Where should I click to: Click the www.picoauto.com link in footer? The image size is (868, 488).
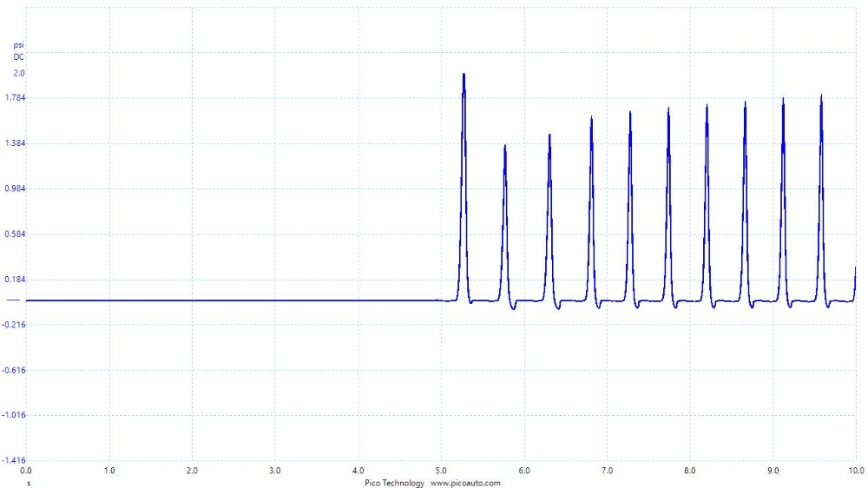(x=466, y=483)
